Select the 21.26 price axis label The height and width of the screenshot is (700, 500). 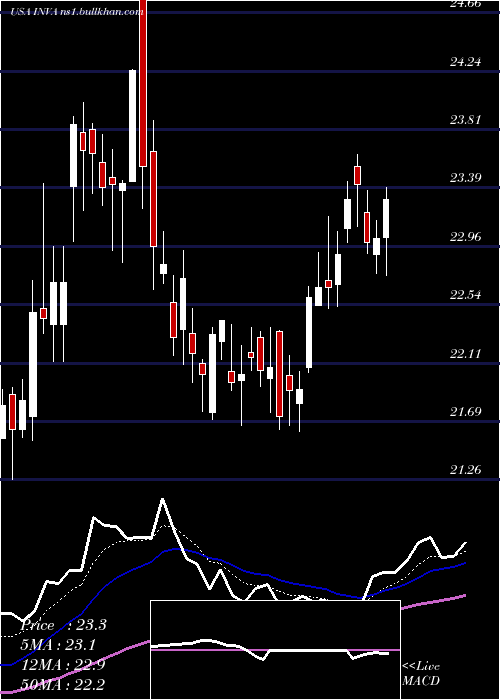tap(466, 470)
